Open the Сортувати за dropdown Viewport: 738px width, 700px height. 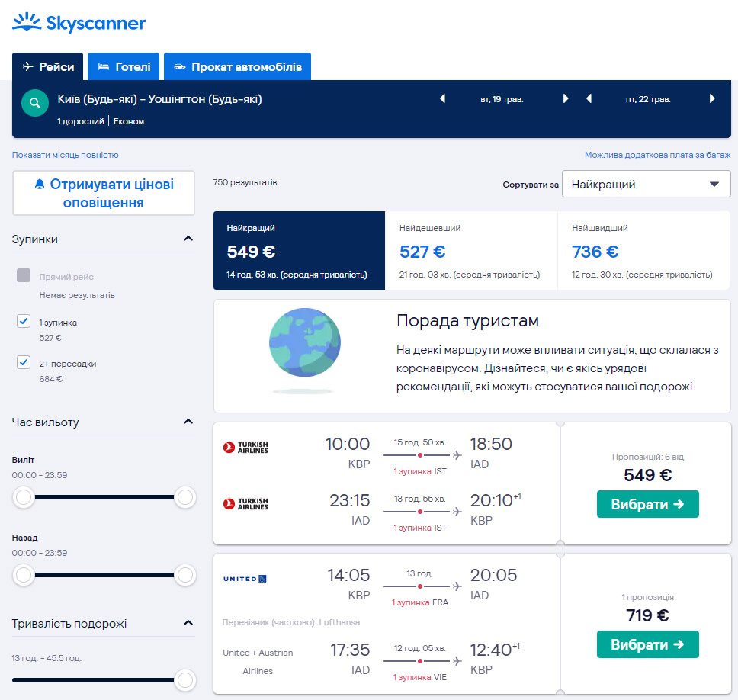tap(646, 184)
